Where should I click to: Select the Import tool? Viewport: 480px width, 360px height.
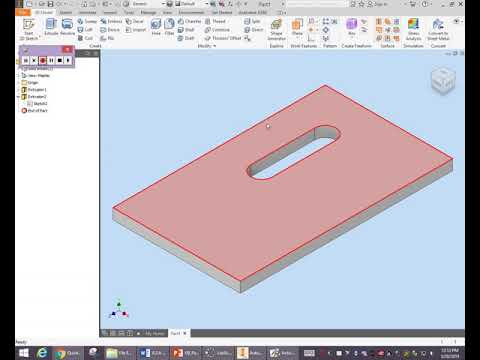136,30
